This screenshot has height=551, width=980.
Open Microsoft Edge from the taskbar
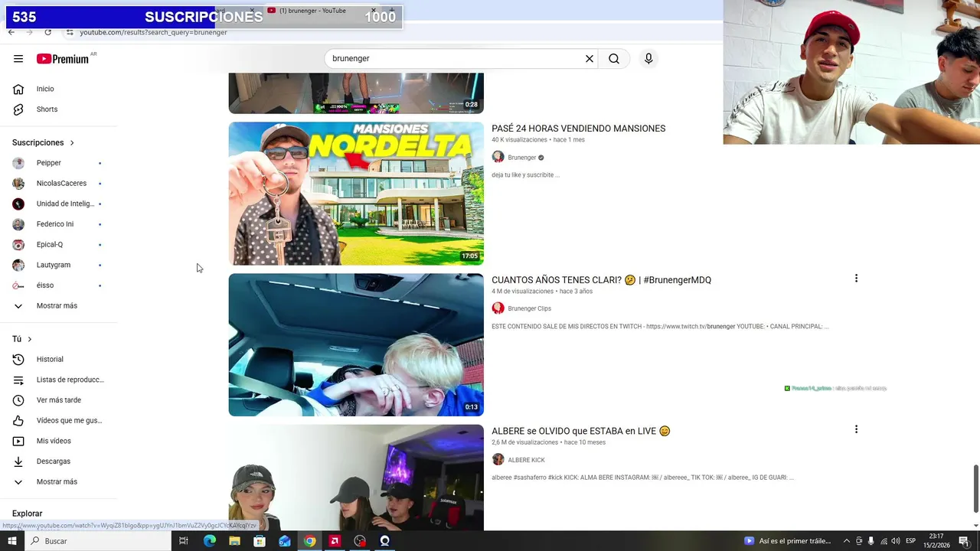(209, 541)
